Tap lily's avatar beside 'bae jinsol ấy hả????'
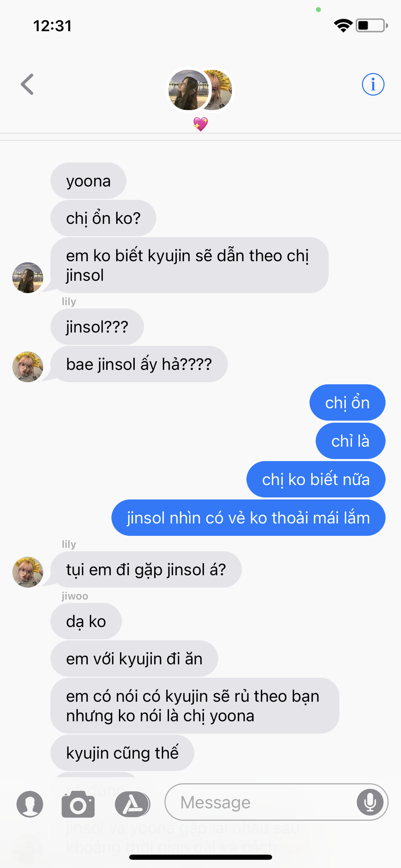Image resolution: width=401 pixels, height=868 pixels. [28, 367]
